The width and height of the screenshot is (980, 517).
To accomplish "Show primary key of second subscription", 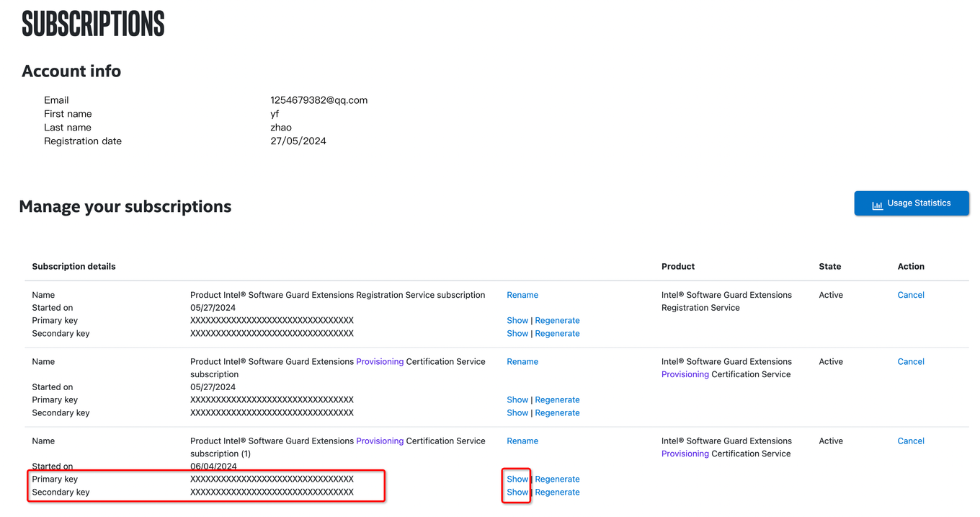I will tap(517, 400).
